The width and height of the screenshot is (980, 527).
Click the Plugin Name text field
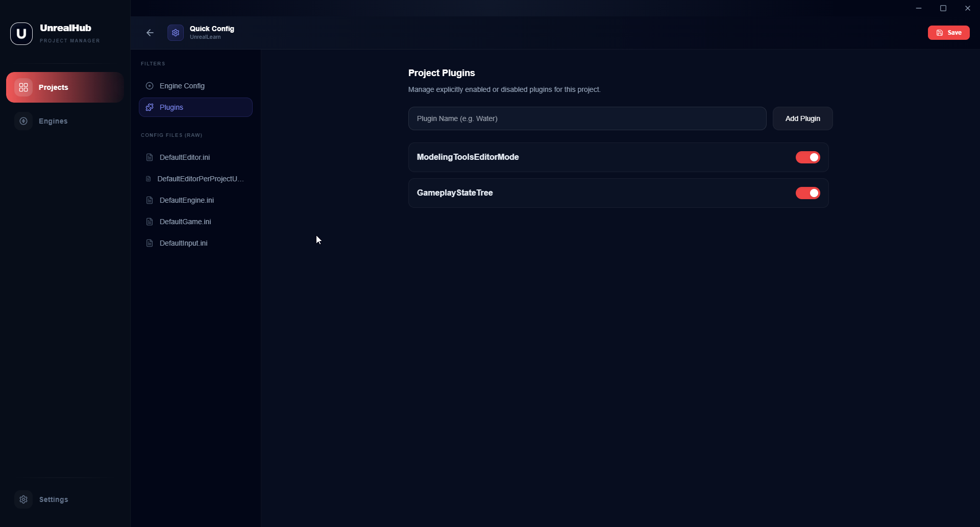click(x=587, y=118)
